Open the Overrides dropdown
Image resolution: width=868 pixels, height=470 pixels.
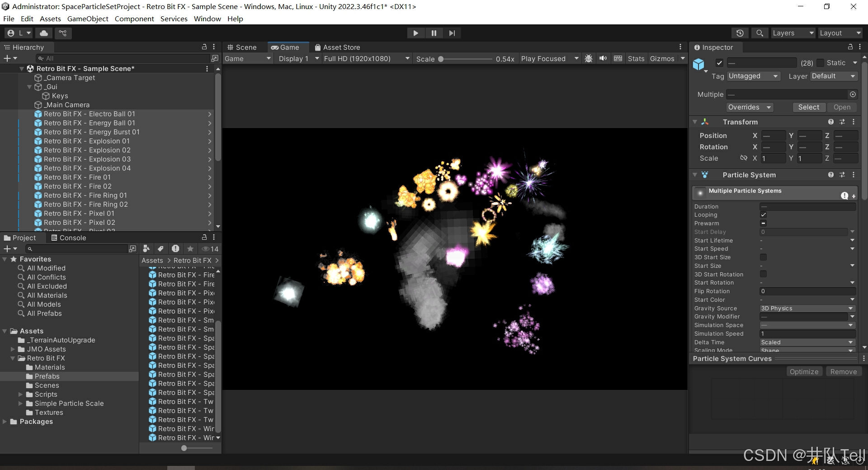[750, 107]
